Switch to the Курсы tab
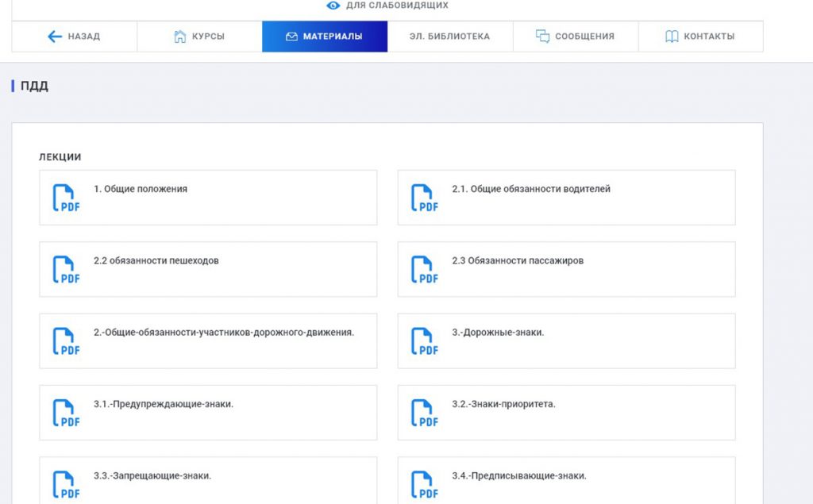Viewport: 813px width, 504px height. (199, 37)
